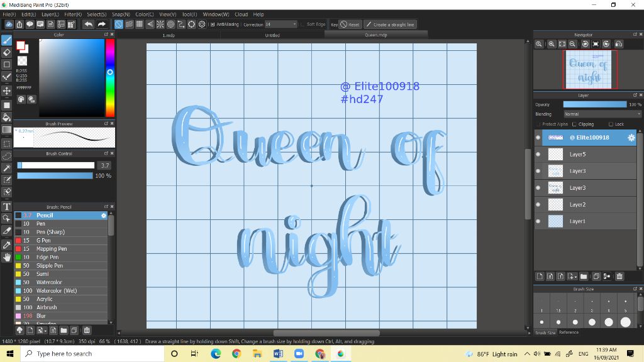Open the Layer menu

(50, 14)
